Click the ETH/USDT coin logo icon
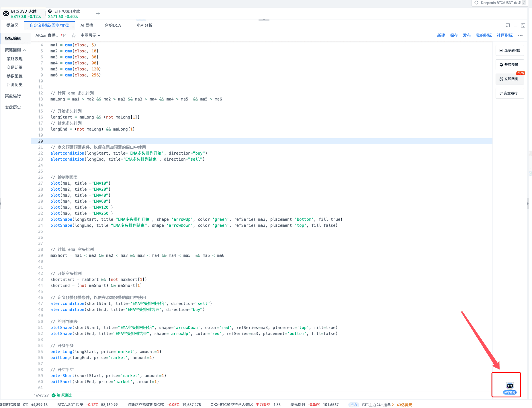 point(50,11)
